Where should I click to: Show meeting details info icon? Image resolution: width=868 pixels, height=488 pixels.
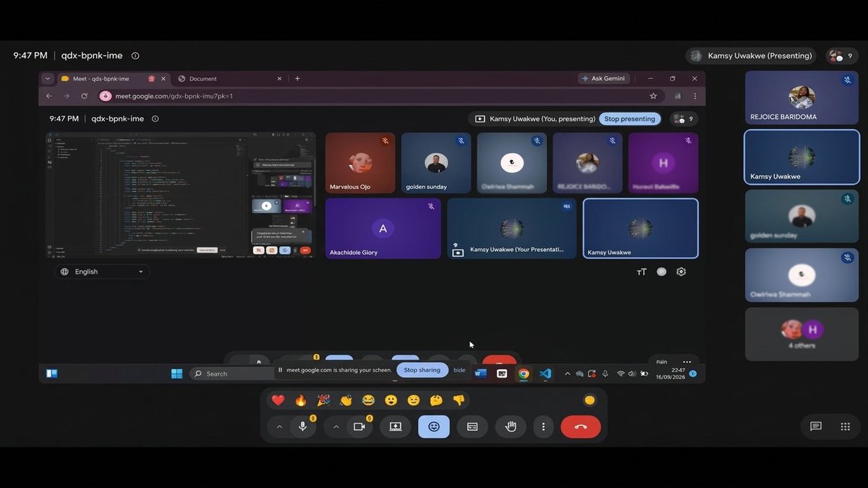135,56
